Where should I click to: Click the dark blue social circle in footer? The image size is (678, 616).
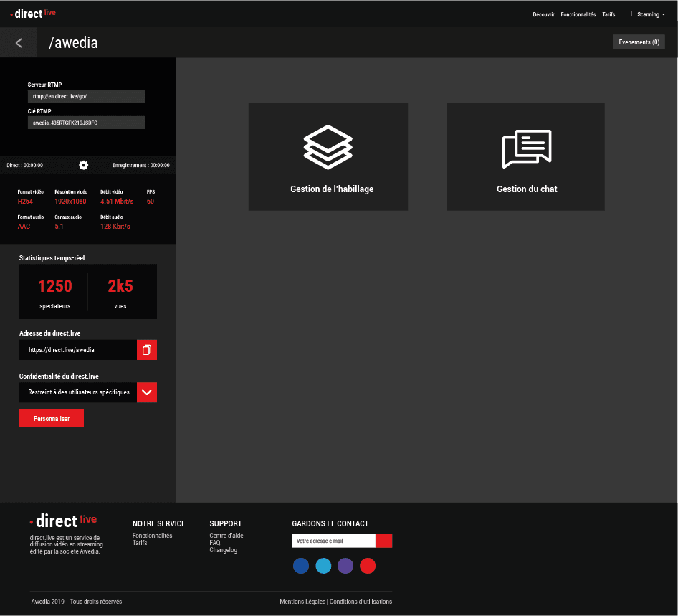301,566
